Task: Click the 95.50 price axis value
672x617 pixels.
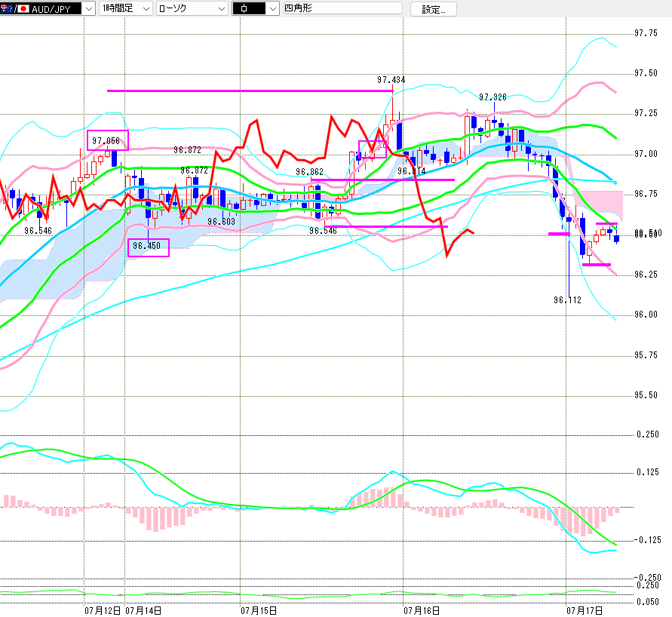Action: pyautogui.click(x=646, y=395)
